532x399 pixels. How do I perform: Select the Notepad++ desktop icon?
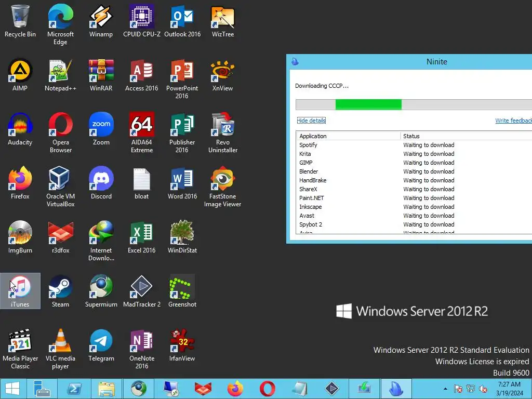click(x=60, y=75)
